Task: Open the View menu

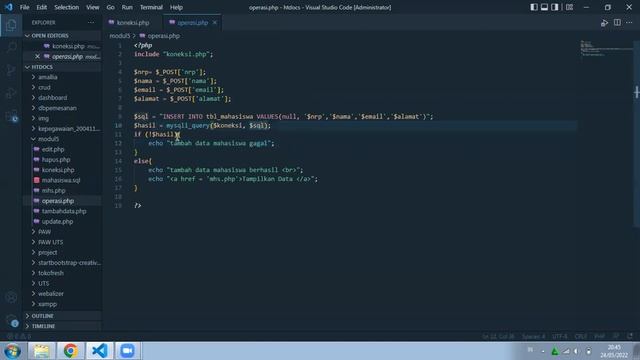Action: point(93,7)
